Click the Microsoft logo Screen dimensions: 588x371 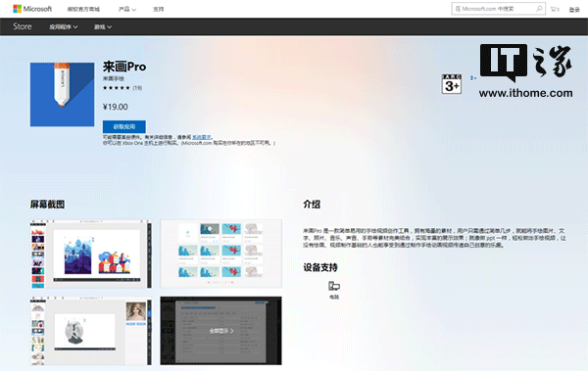32,9
